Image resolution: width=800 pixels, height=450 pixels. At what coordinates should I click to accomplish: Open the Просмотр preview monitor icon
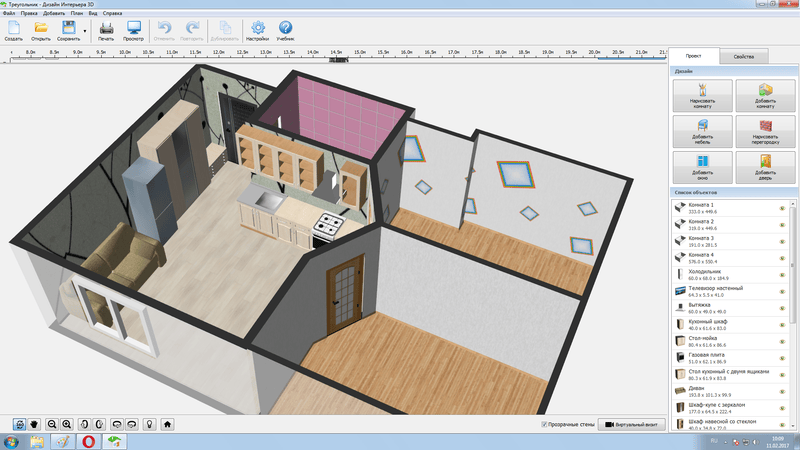click(x=134, y=29)
